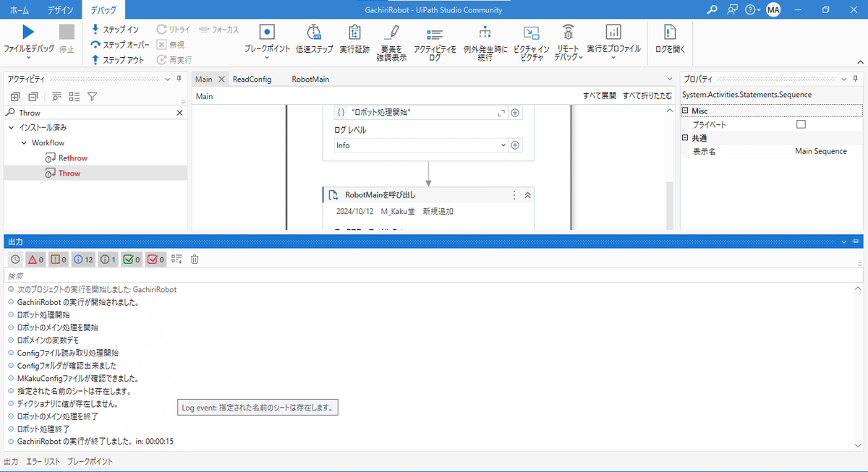Click the Step Out (ステップ アウト) button
This screenshot has width=868, height=472.
coord(117,60)
